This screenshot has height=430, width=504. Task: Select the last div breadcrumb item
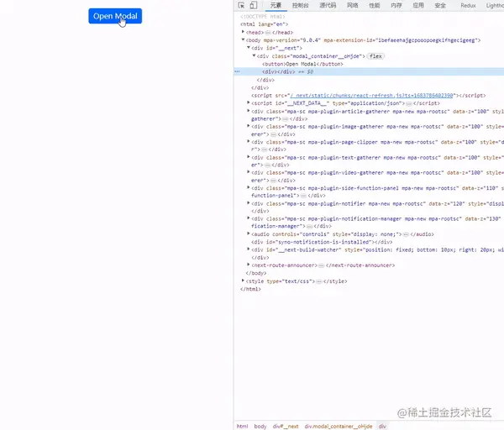coord(382,426)
